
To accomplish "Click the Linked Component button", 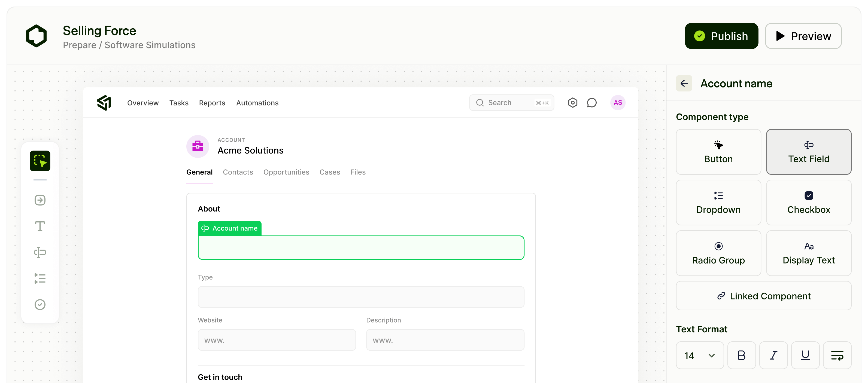I will click(763, 296).
